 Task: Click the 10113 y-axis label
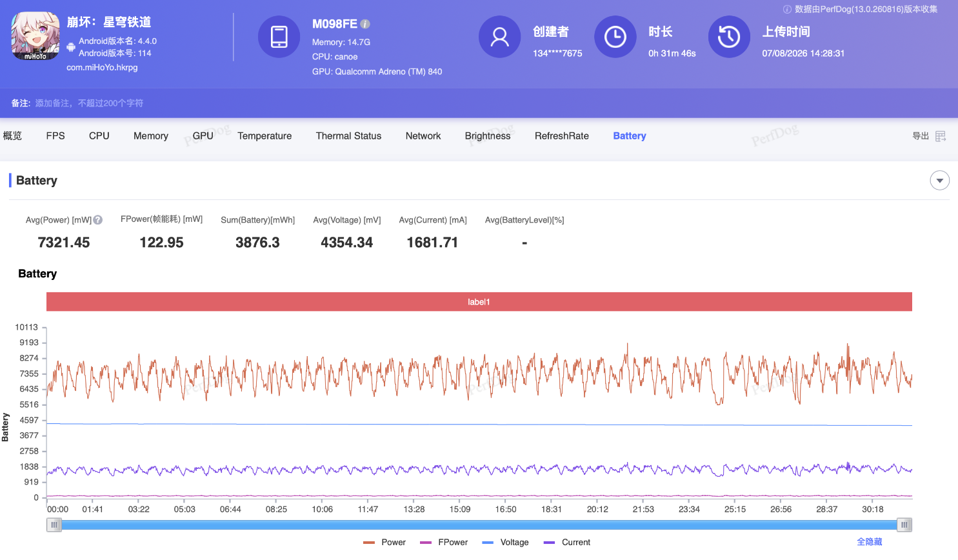coord(26,327)
